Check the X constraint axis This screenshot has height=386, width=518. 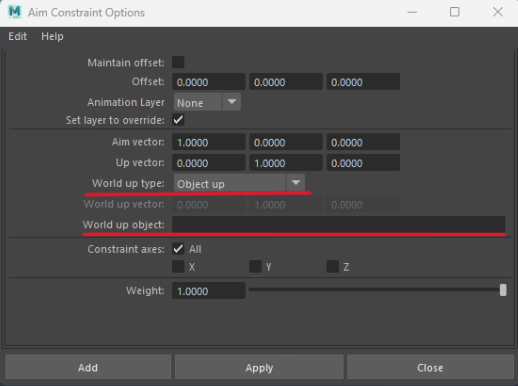[178, 267]
